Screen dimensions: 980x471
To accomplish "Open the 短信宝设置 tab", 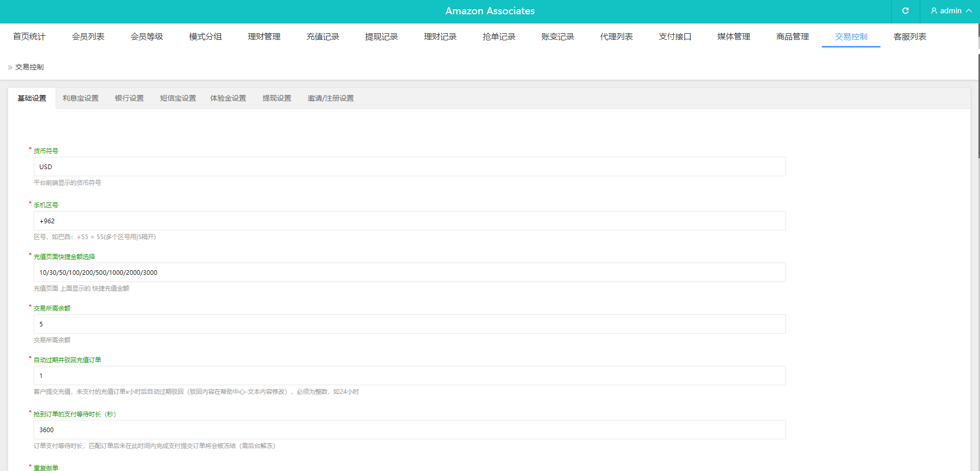I will [178, 98].
